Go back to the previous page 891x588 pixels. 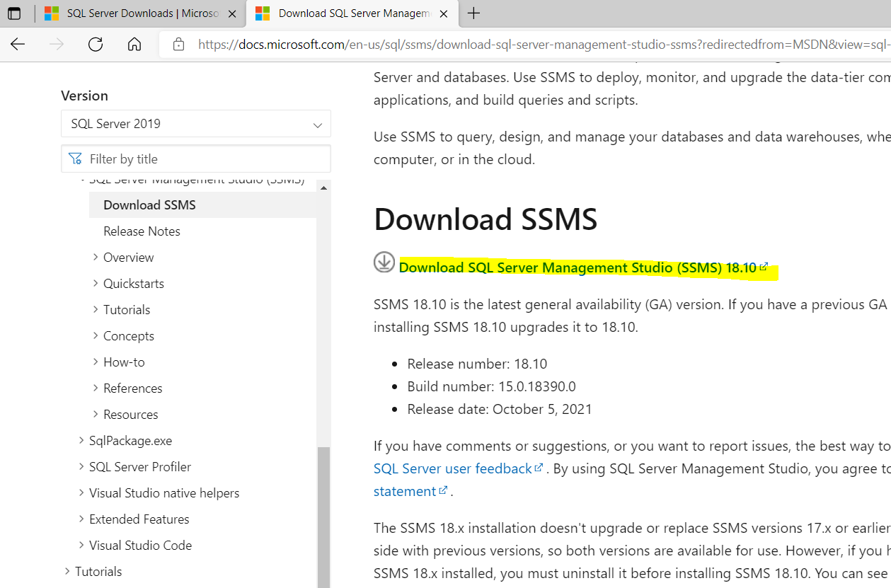coord(18,44)
